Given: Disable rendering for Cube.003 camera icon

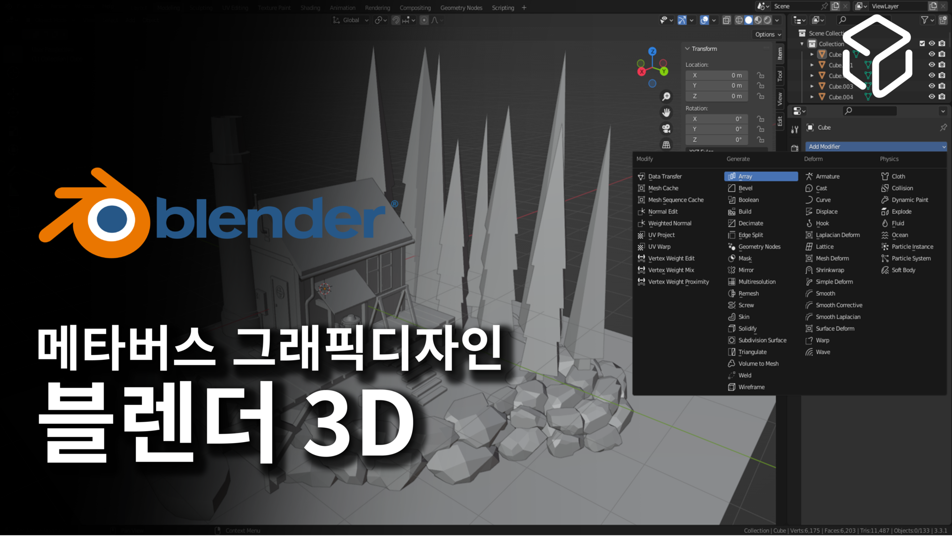Looking at the screenshot, I should [x=942, y=86].
